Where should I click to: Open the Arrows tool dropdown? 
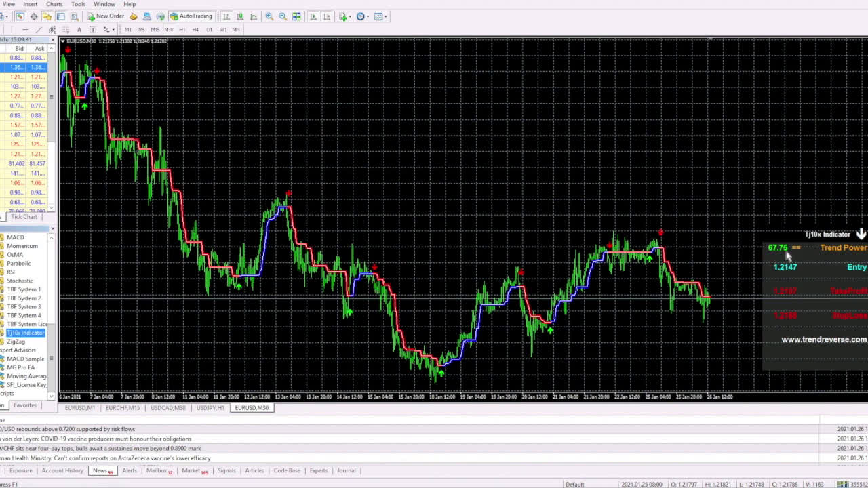pyautogui.click(x=113, y=29)
